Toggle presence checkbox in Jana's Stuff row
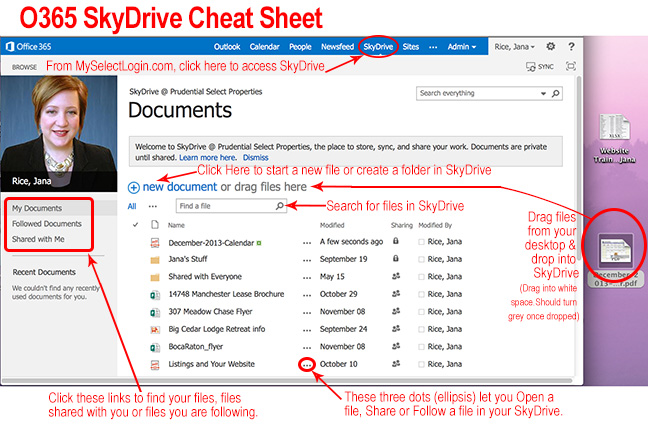 point(421,259)
